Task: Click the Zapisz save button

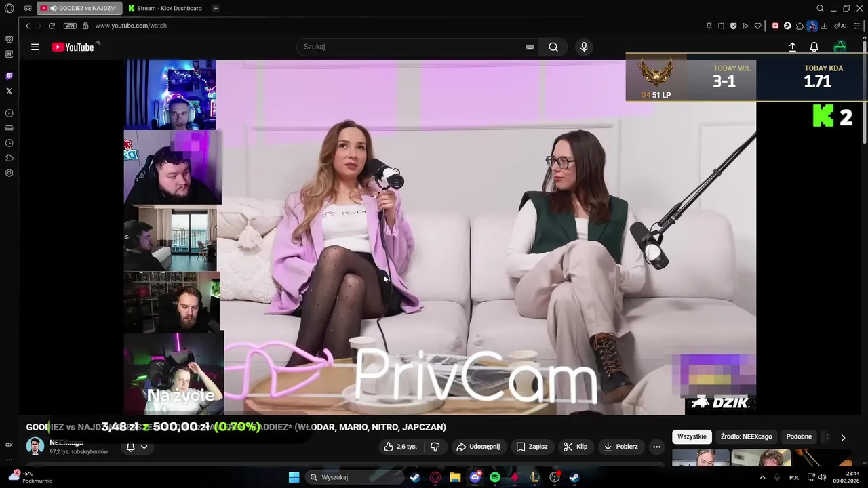Action: coord(532,447)
